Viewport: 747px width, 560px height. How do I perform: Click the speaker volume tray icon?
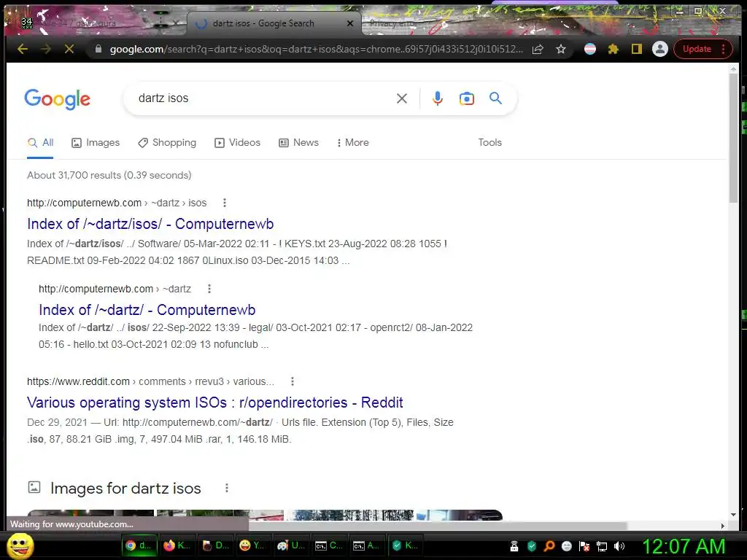pos(619,547)
